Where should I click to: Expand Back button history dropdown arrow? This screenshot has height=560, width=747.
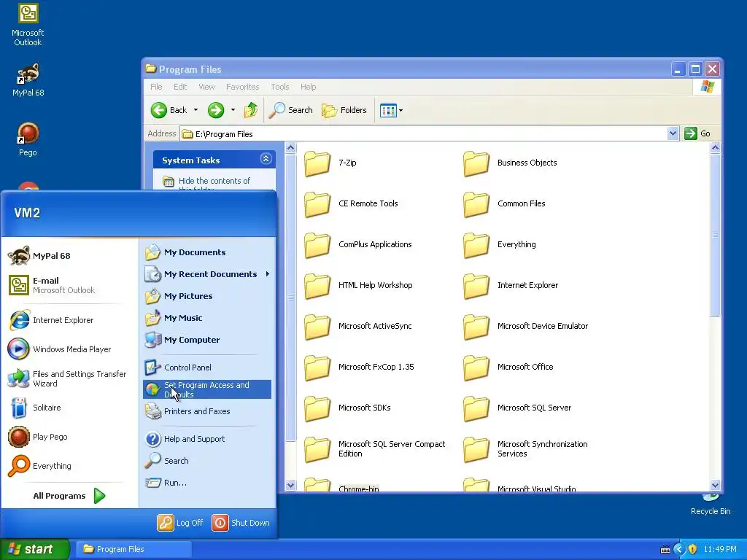point(196,111)
